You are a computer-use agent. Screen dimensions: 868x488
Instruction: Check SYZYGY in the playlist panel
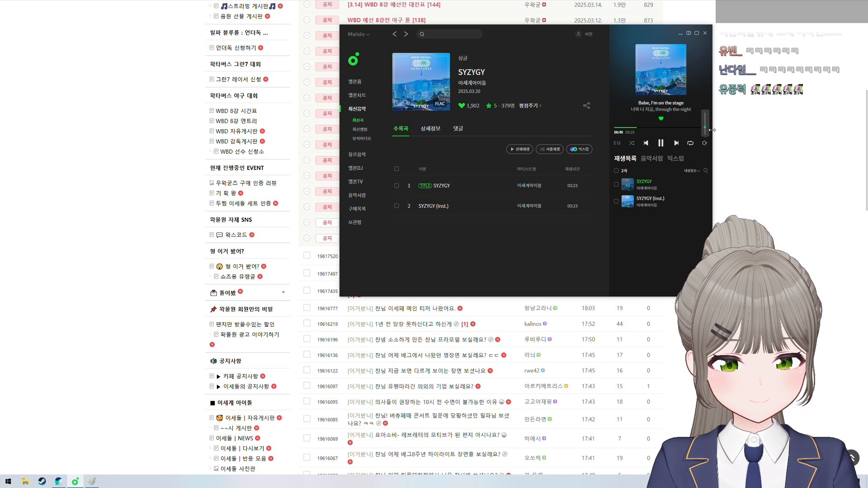coord(616,184)
